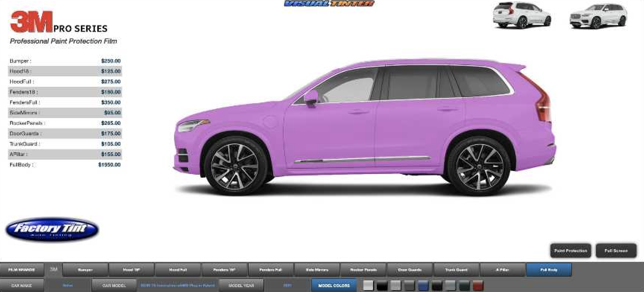Image resolution: width=644 pixels, height=292 pixels.
Task: Click the Hood18 price $125.00
Action: click(111, 71)
